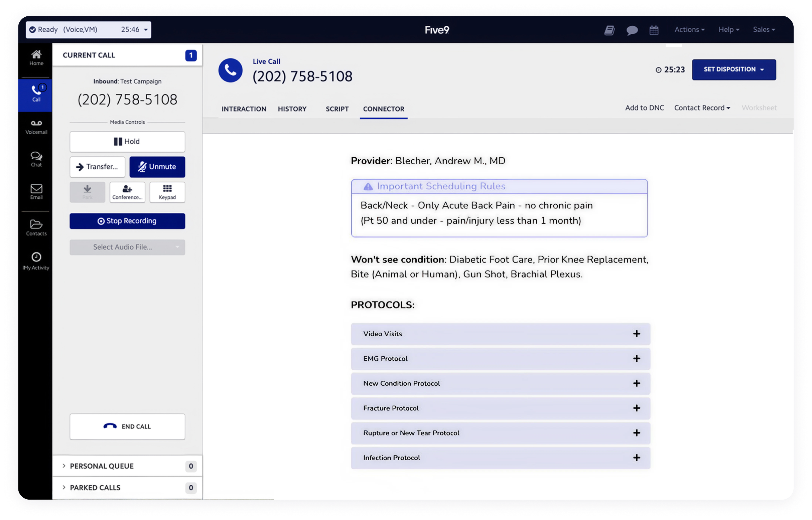This screenshot has height=520, width=812.
Task: Open the notebook icon in top bar
Action: 610,30
